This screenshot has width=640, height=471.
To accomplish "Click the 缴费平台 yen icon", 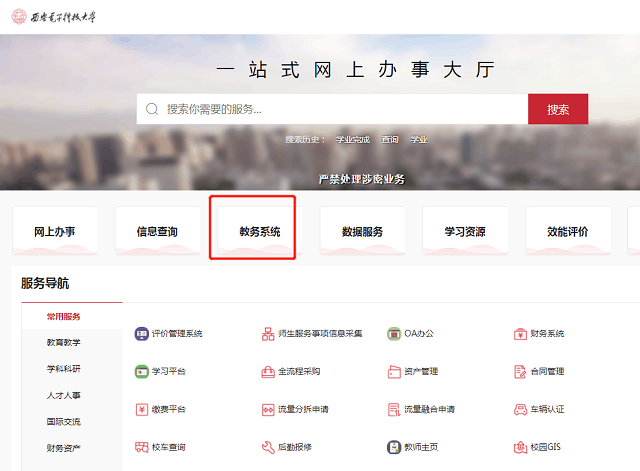I will pos(141,409).
